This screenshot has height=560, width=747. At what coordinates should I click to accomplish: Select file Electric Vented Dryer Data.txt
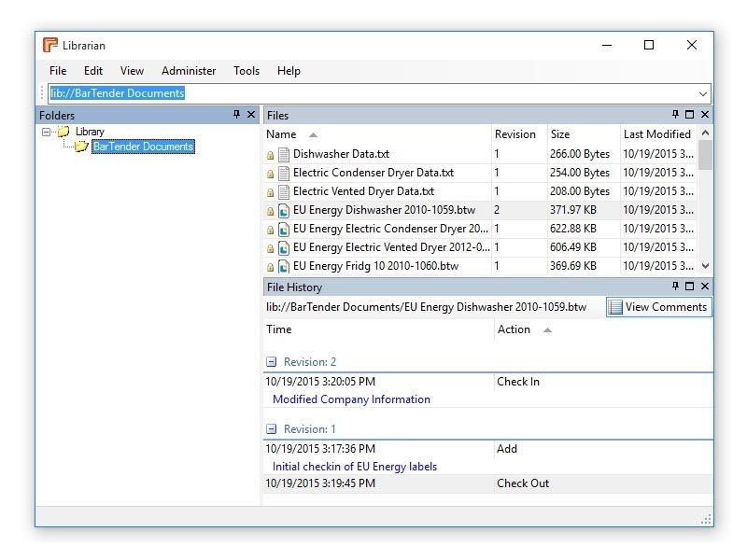click(x=363, y=191)
